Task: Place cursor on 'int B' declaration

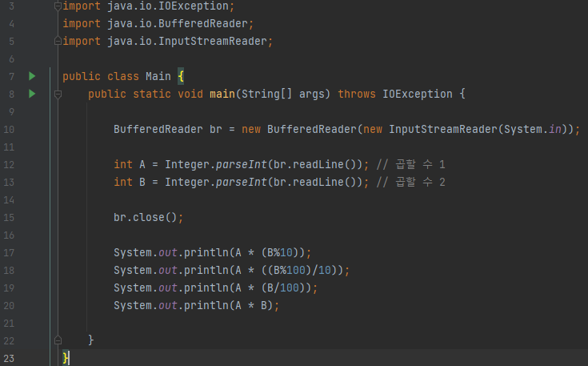Action: coord(130,182)
